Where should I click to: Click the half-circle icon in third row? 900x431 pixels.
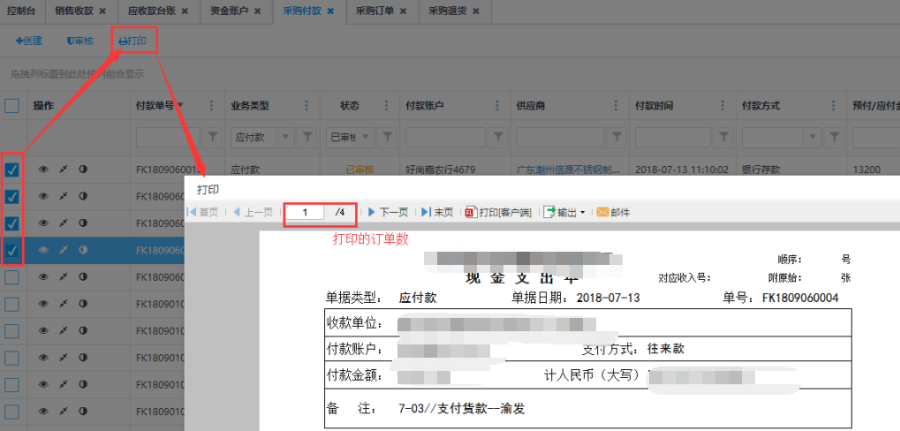click(x=82, y=224)
